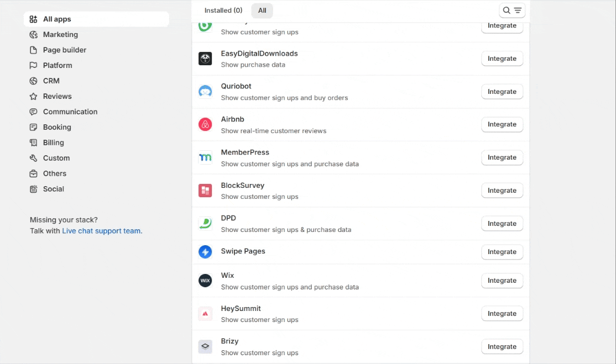This screenshot has width=616, height=364.
Task: Click 'Missing your stack?' text
Action: [64, 220]
